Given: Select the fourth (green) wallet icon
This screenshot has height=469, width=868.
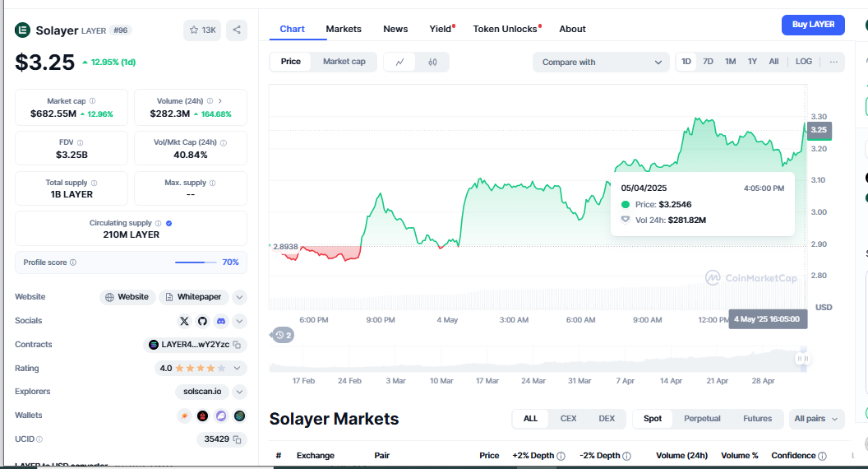Looking at the screenshot, I should coord(239,416).
